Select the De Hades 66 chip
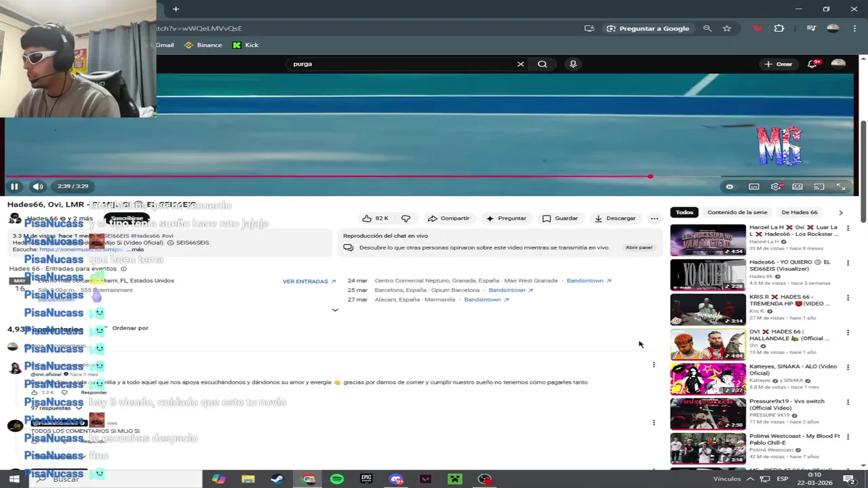The width and height of the screenshot is (868, 488). click(x=800, y=212)
